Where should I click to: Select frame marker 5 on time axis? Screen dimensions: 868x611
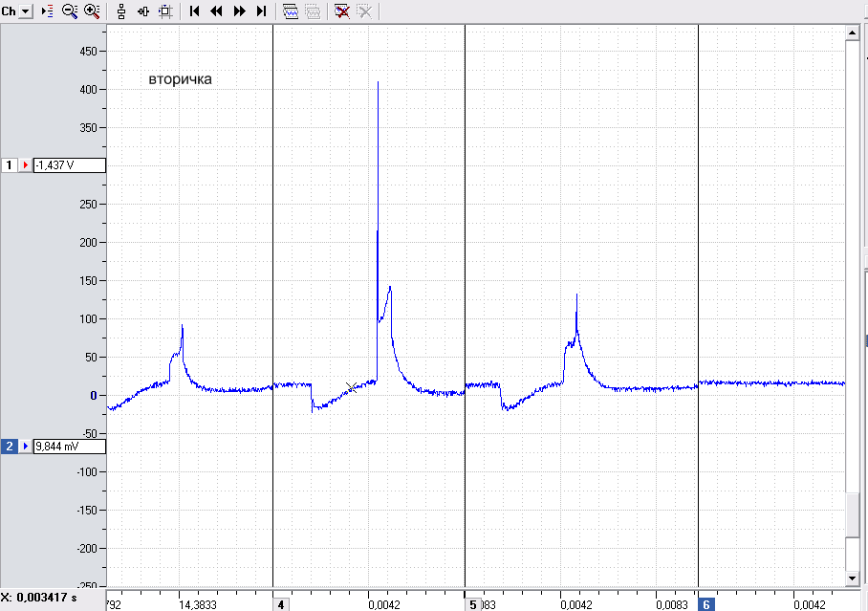click(472, 604)
